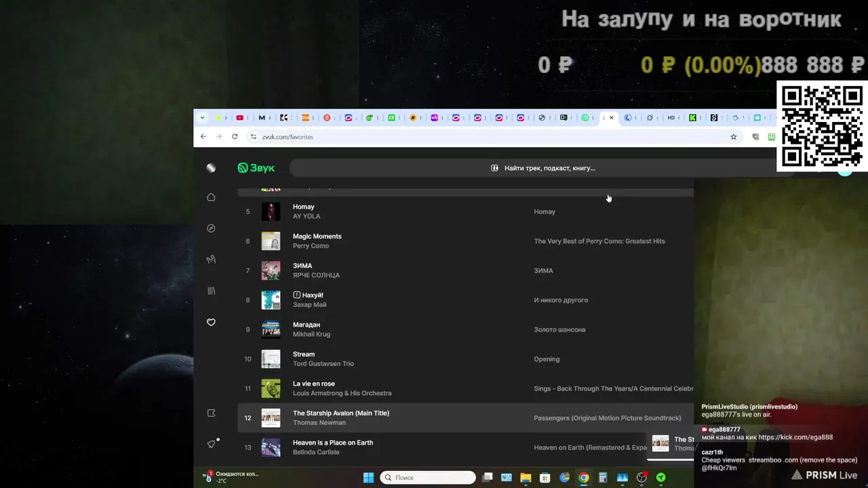Image resolution: width=868 pixels, height=488 pixels.
Task: Switch to the HD browser tab
Action: (671, 118)
